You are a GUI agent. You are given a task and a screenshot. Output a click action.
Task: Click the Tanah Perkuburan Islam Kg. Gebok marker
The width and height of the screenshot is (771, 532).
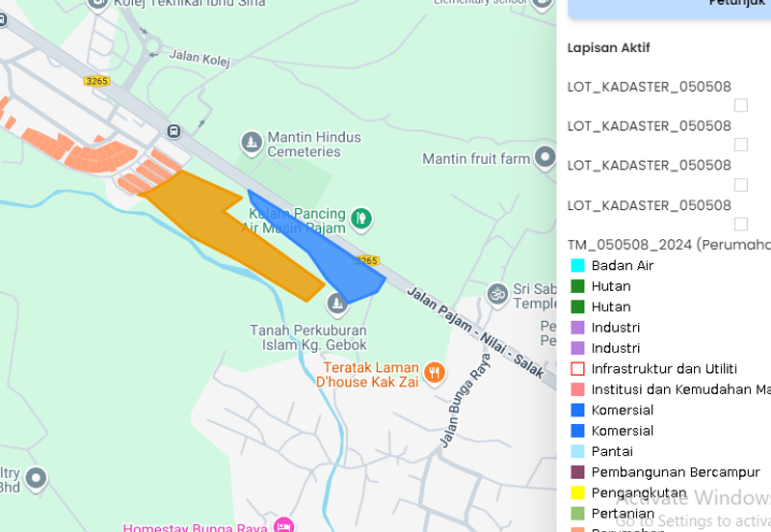(336, 306)
